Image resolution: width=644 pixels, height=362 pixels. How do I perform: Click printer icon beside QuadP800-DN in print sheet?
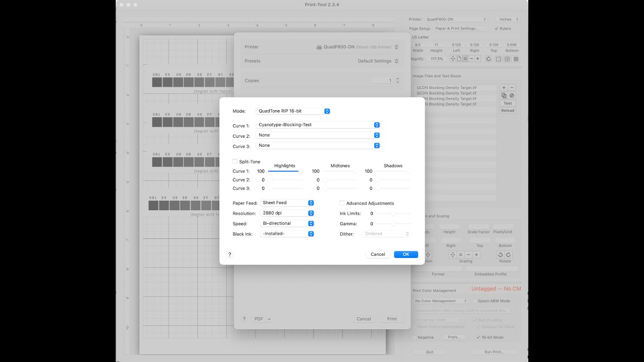[319, 47]
